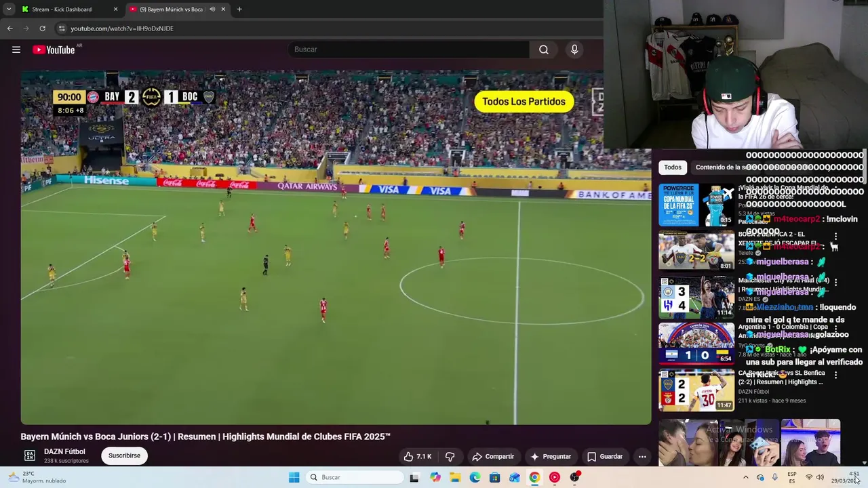This screenshot has height=488, width=868.
Task: Click the browser forward arrow
Action: [x=26, y=28]
